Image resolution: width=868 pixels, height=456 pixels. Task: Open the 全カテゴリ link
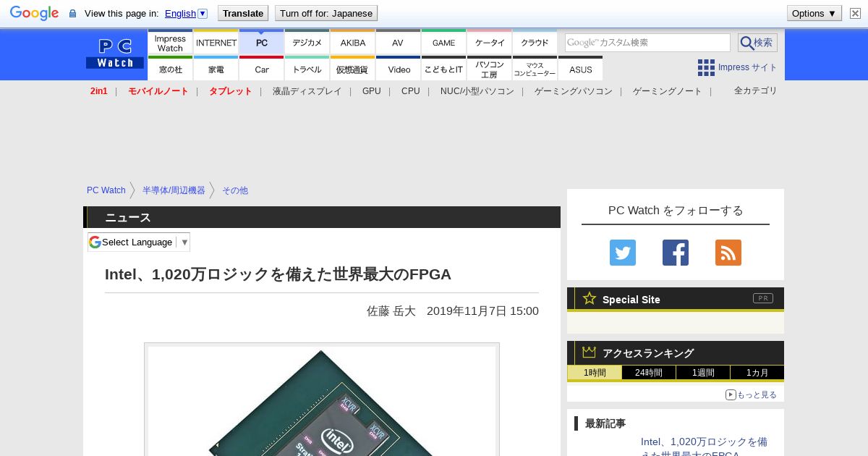click(756, 90)
